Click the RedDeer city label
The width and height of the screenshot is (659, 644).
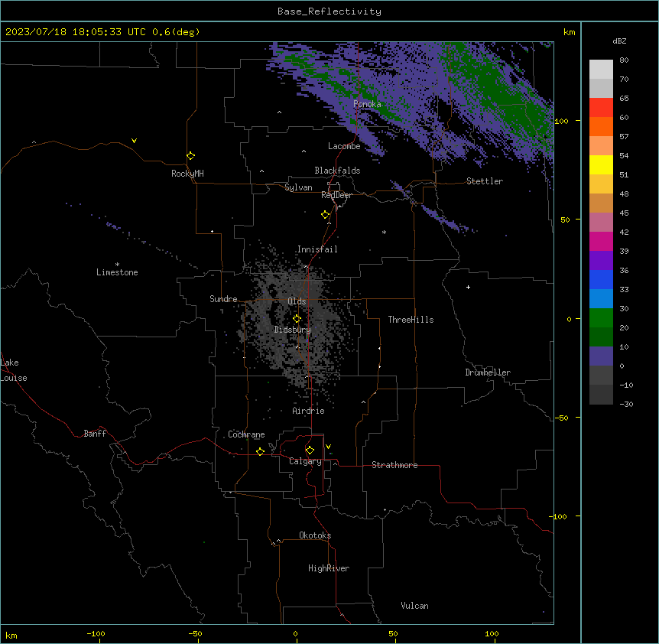pyautogui.click(x=336, y=195)
